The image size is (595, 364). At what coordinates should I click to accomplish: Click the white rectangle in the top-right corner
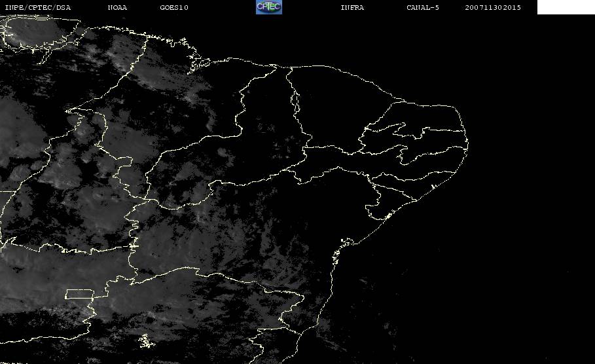coord(566,7)
